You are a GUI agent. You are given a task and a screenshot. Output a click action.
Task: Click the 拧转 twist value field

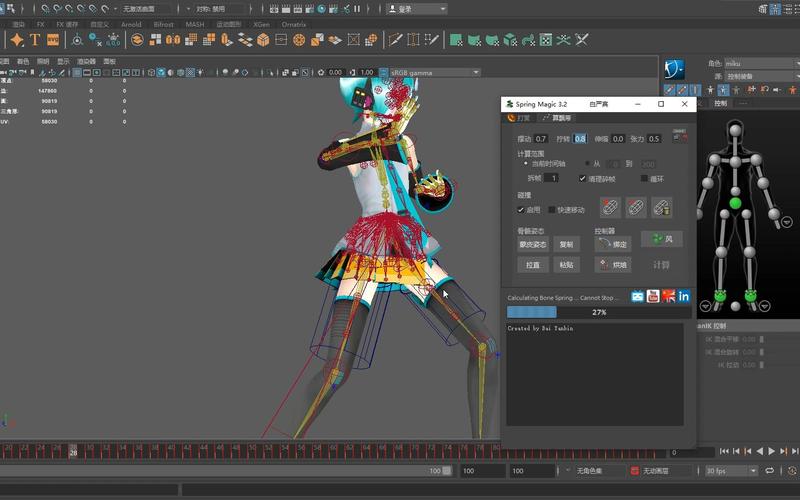pos(580,139)
